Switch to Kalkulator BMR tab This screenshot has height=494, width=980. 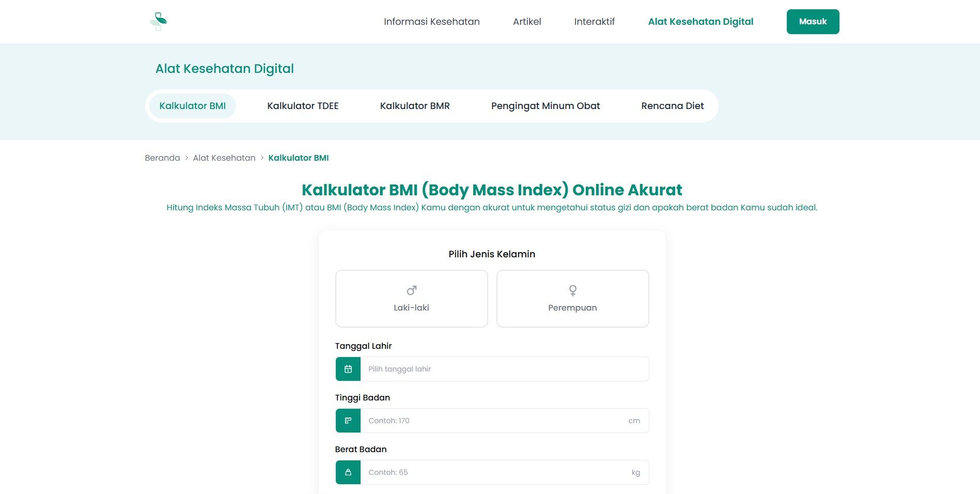(x=415, y=106)
